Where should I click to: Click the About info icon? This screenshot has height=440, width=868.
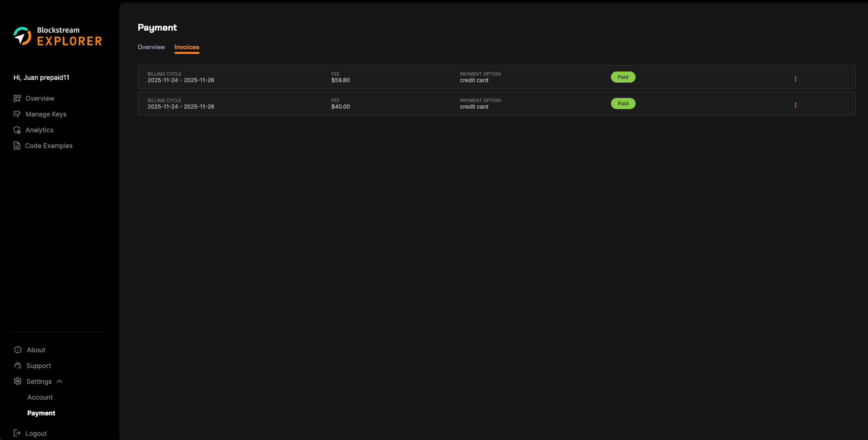coord(17,349)
